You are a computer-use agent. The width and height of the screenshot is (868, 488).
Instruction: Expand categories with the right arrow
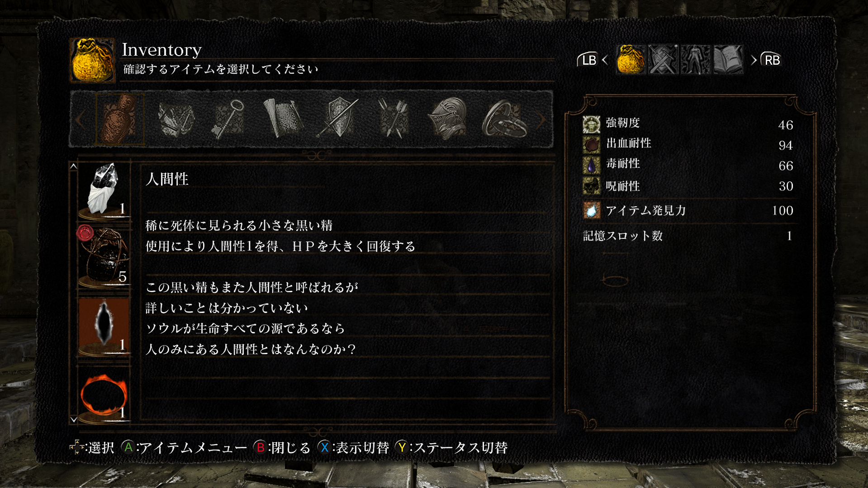click(541, 119)
